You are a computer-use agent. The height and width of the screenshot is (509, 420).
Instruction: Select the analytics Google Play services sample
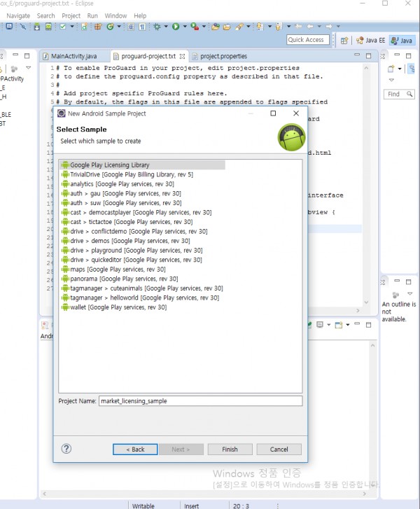coord(118,183)
